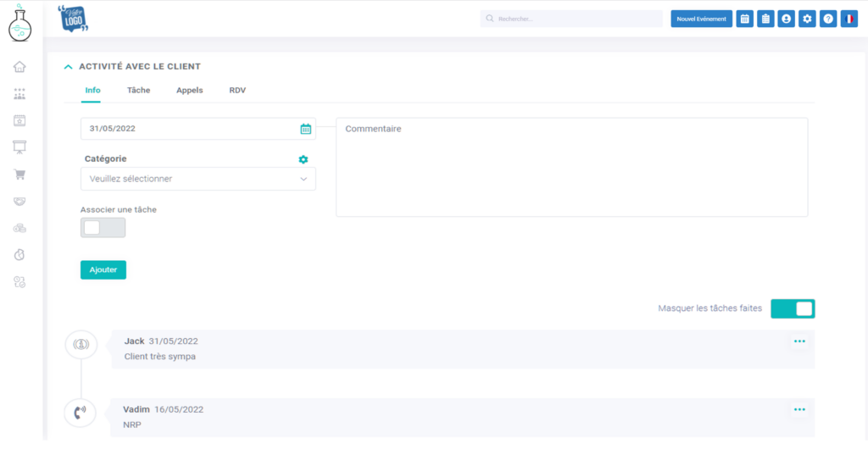Screen dimensions: 868x455
Task: Open the date picker calendar icon
Action: coord(305,129)
